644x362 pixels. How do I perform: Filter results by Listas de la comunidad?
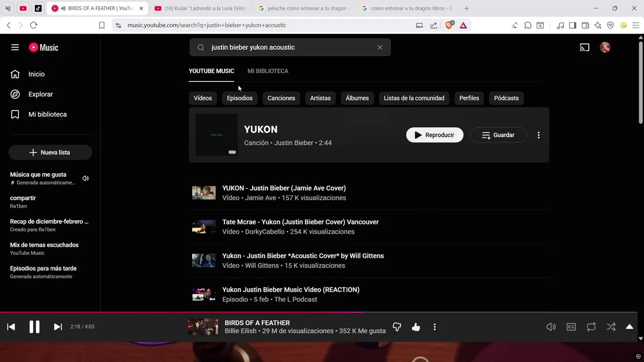[x=414, y=98]
